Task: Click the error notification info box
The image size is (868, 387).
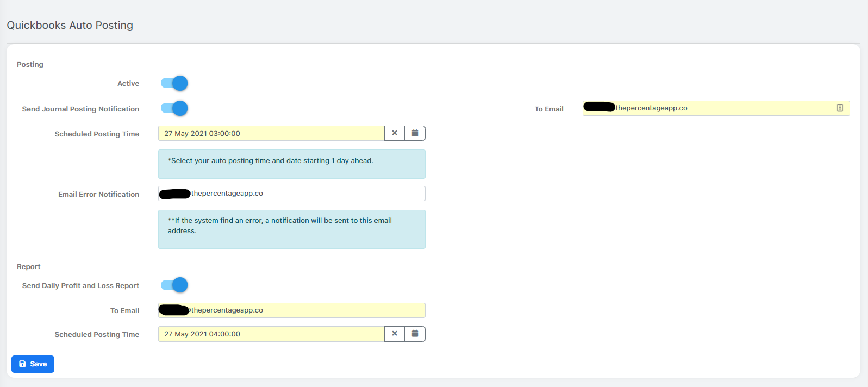Action: click(x=292, y=229)
